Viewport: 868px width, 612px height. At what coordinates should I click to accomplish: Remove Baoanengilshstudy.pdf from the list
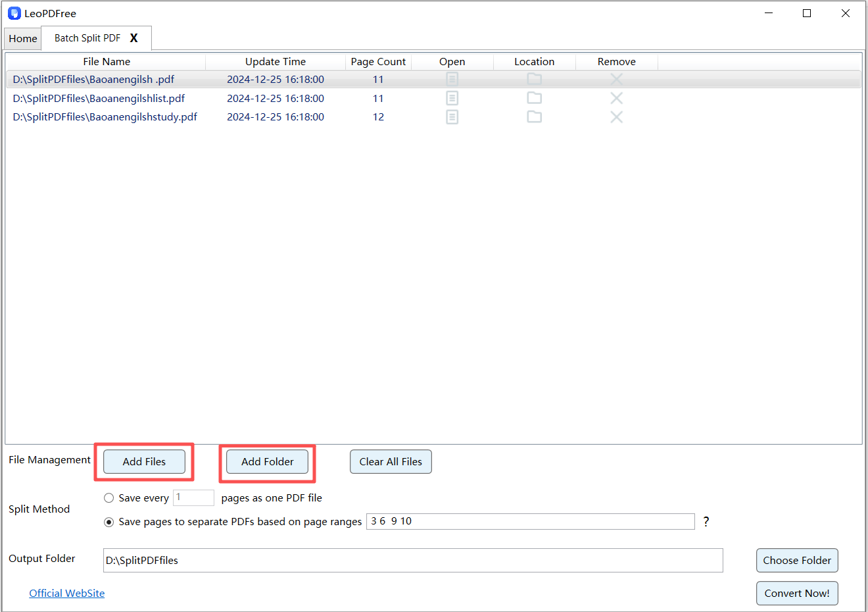tap(616, 116)
